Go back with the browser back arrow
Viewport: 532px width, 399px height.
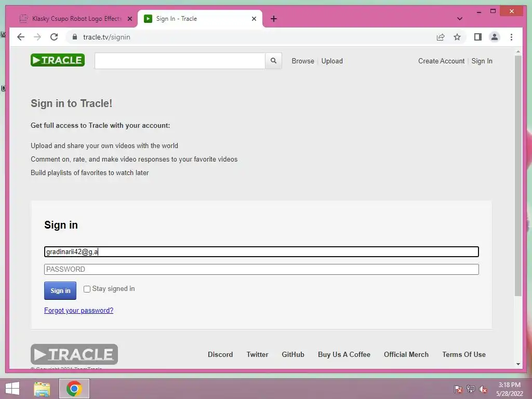[21, 37]
